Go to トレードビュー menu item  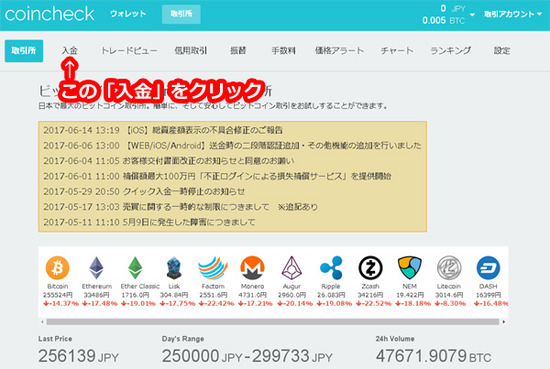point(129,51)
